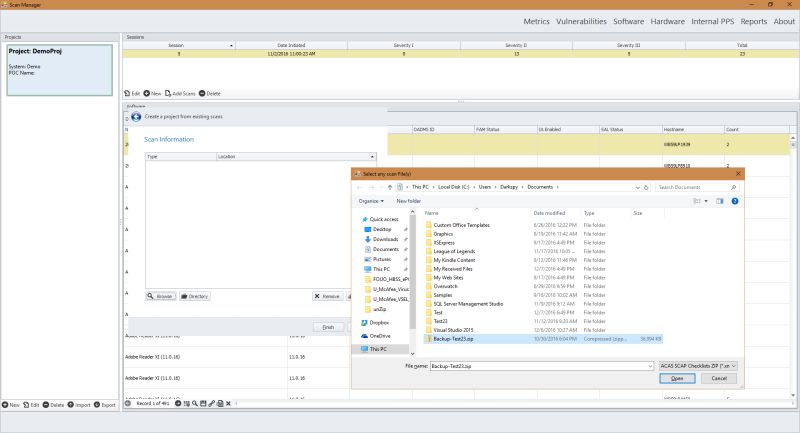Screen dimensions: 800x433
Task: Sort sessions by the Session column header
Action: coord(179,45)
